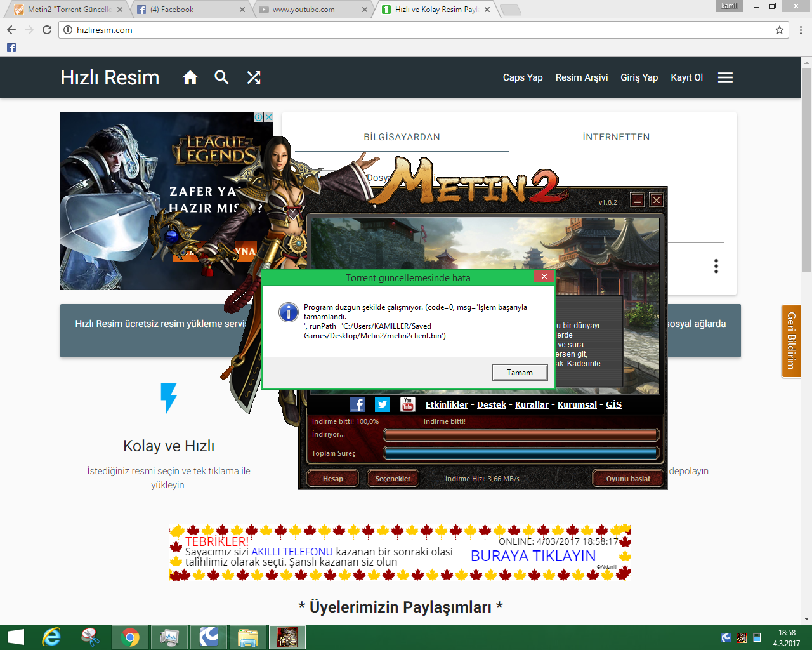Open the Twitter icon in Metin2 launcher

(383, 404)
